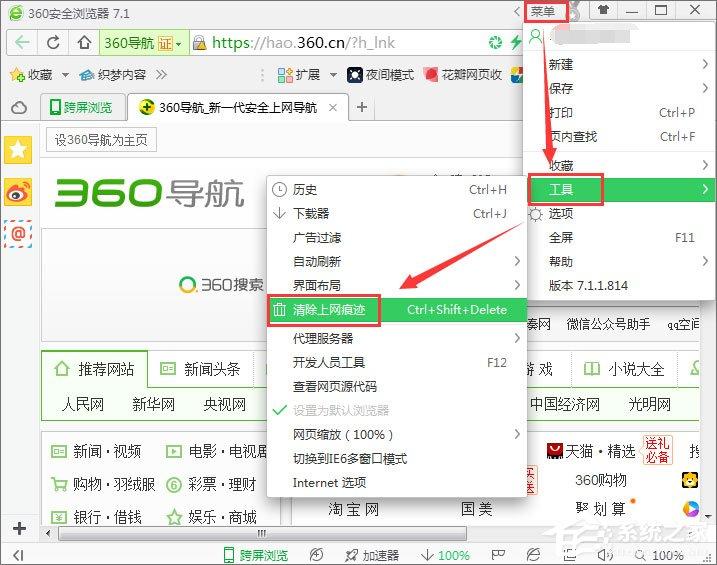The height and width of the screenshot is (565, 717).
Task: Collapse sidebar with bottom-left arrow icon
Action: click(x=18, y=555)
